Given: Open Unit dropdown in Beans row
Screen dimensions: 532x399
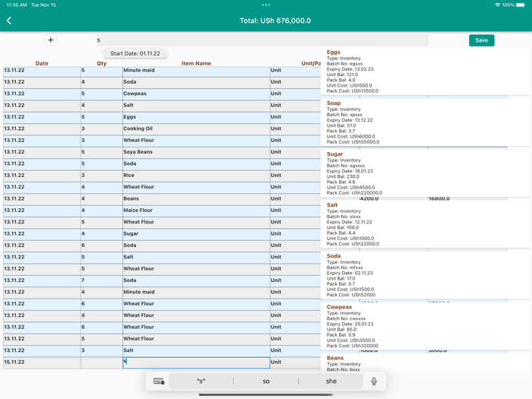Looking at the screenshot, I should click(x=295, y=199).
